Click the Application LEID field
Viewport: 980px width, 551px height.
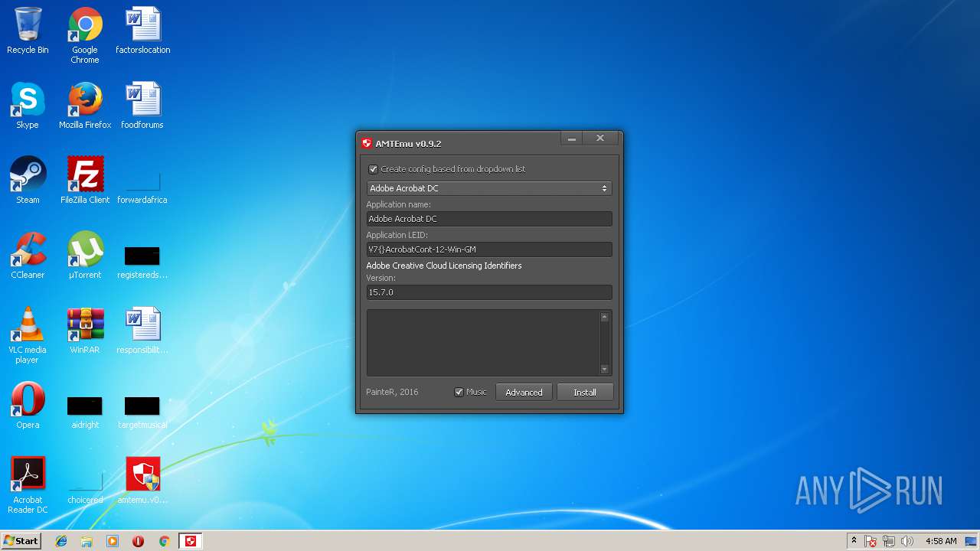click(x=489, y=249)
